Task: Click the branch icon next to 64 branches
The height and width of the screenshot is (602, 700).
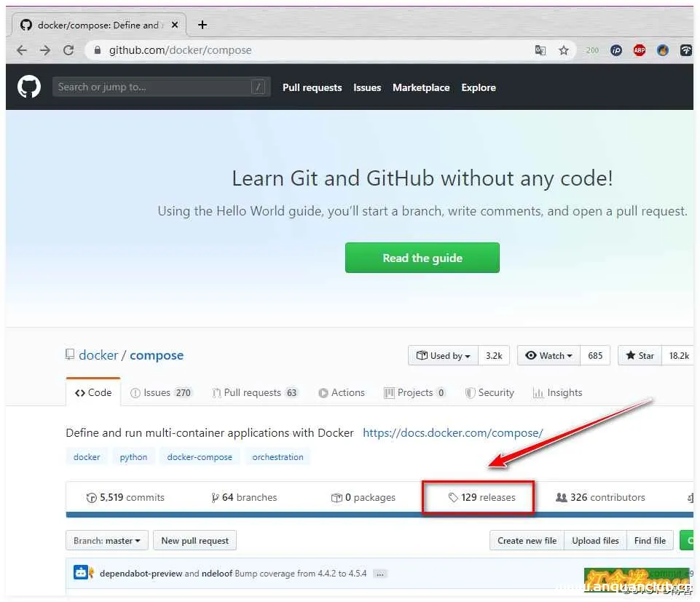Action: coord(213,497)
